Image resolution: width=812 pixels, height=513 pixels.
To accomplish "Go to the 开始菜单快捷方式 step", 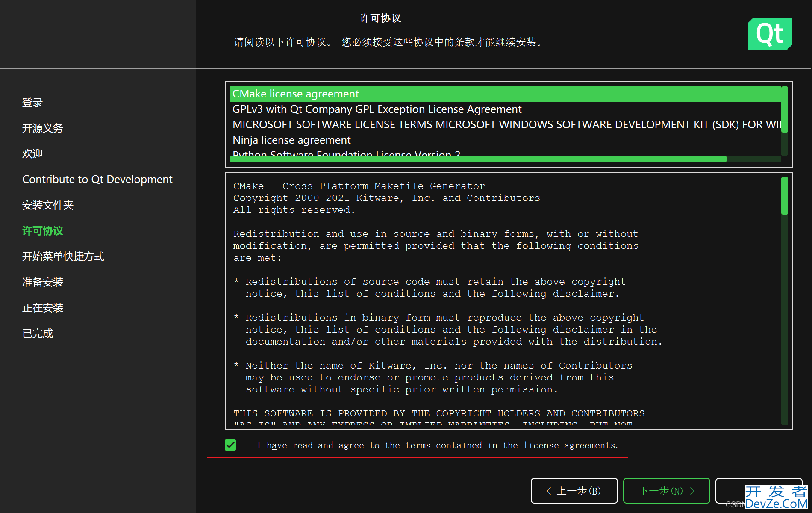I will click(63, 256).
